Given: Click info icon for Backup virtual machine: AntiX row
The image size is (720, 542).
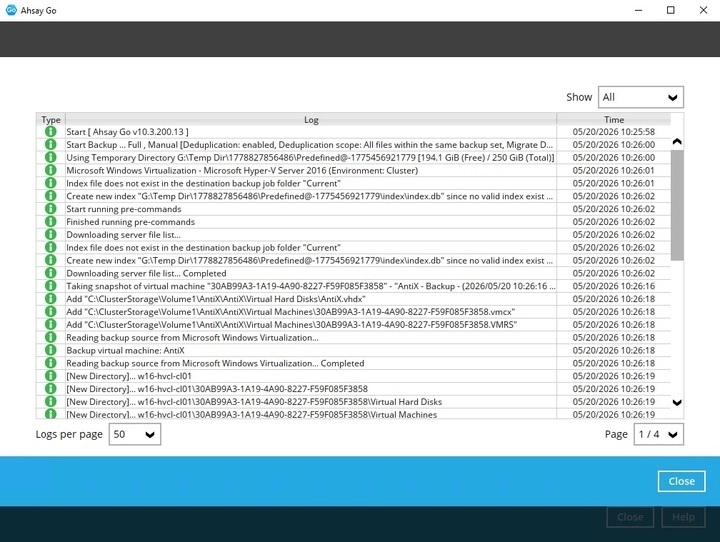Looking at the screenshot, I should click(51, 350).
